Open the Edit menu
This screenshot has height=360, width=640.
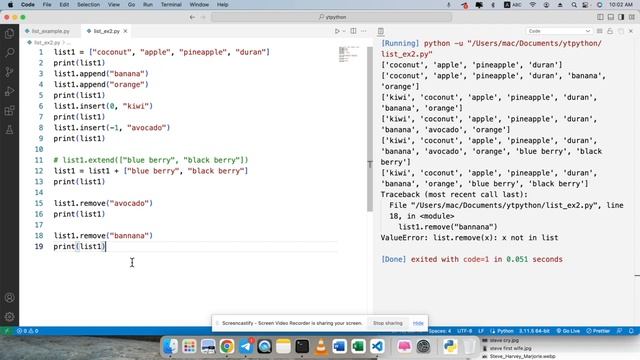point(64,4)
